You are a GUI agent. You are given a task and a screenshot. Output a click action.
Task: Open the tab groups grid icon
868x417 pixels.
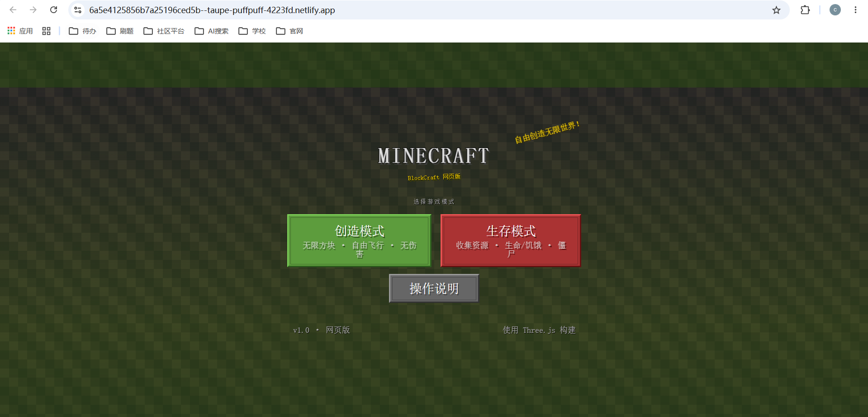tap(46, 31)
